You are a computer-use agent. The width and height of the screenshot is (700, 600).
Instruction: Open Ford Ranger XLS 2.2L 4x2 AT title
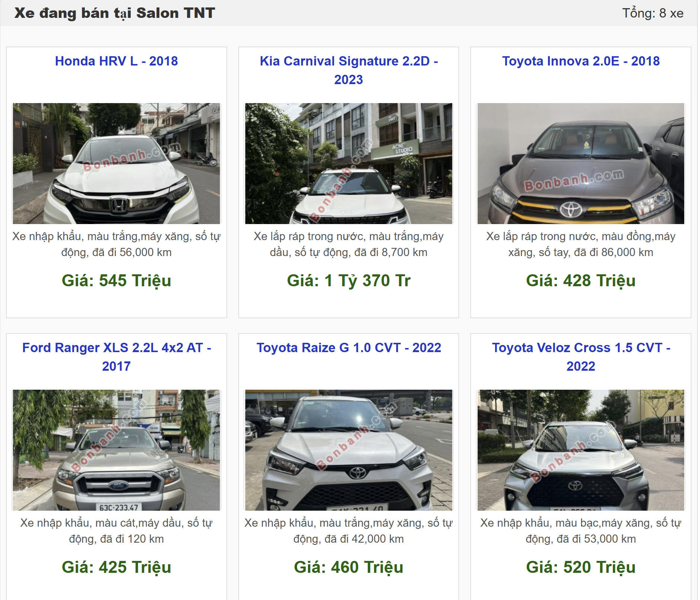coord(116,357)
